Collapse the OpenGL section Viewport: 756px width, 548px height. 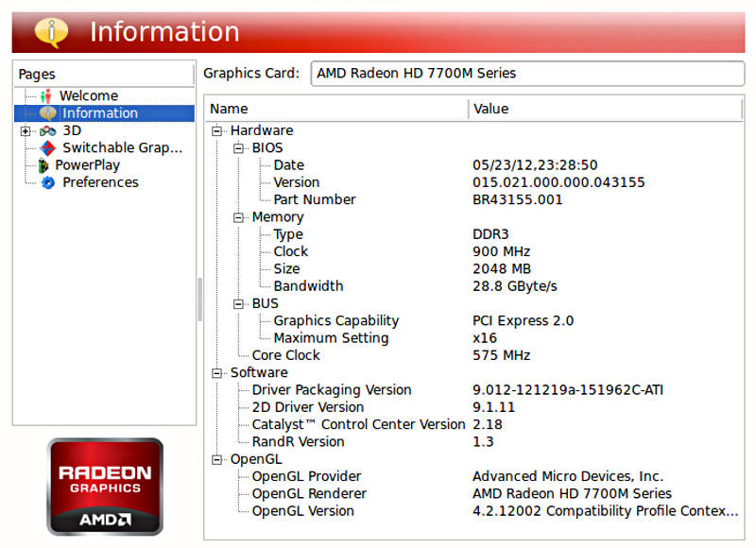(x=217, y=460)
